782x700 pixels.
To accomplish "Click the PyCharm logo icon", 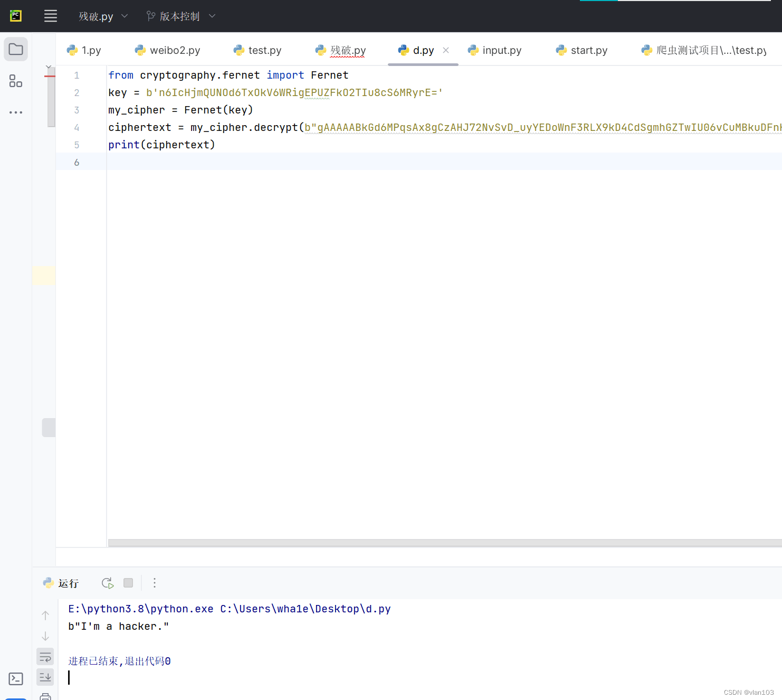I will coord(16,16).
